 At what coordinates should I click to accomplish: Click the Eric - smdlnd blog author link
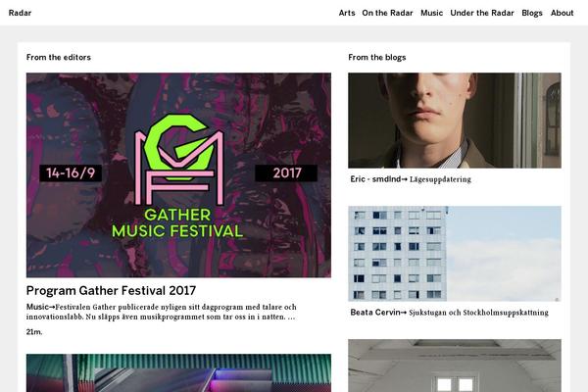tap(375, 179)
